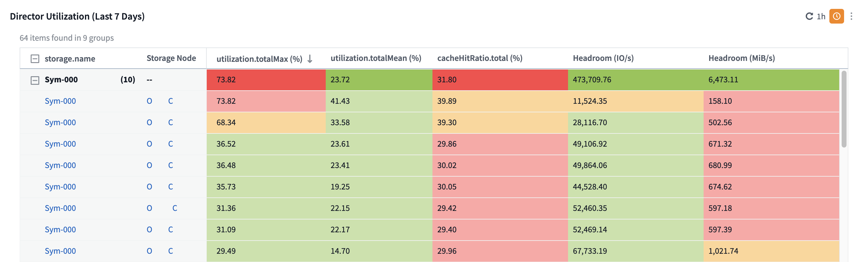Open the Sym-000 link in the 73.82 row

tap(60, 101)
